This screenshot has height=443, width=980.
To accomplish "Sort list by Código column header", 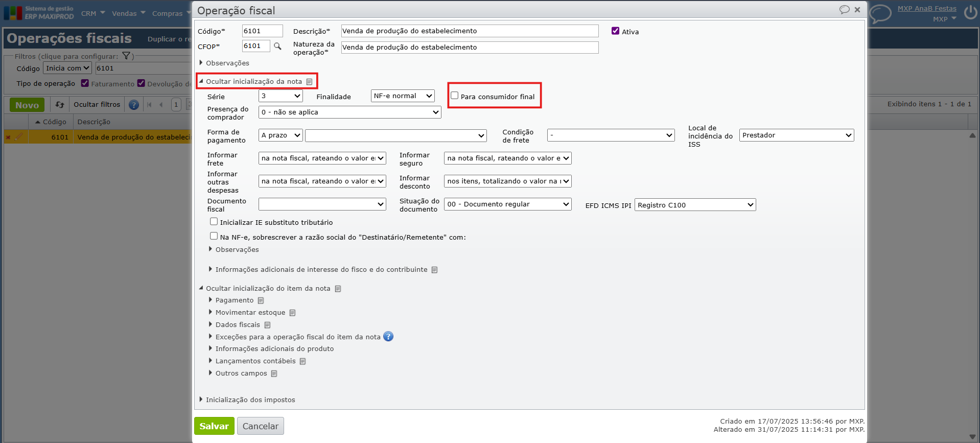I will 51,122.
